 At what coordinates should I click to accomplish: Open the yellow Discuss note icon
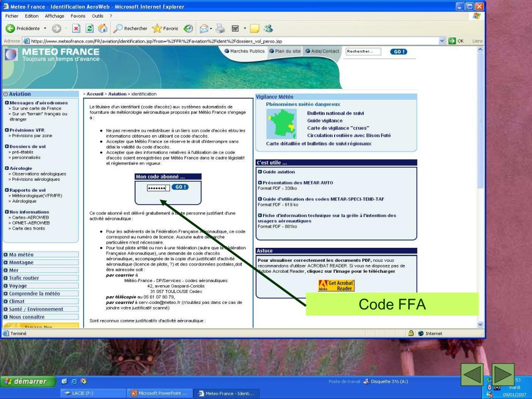pyautogui.click(x=255, y=29)
